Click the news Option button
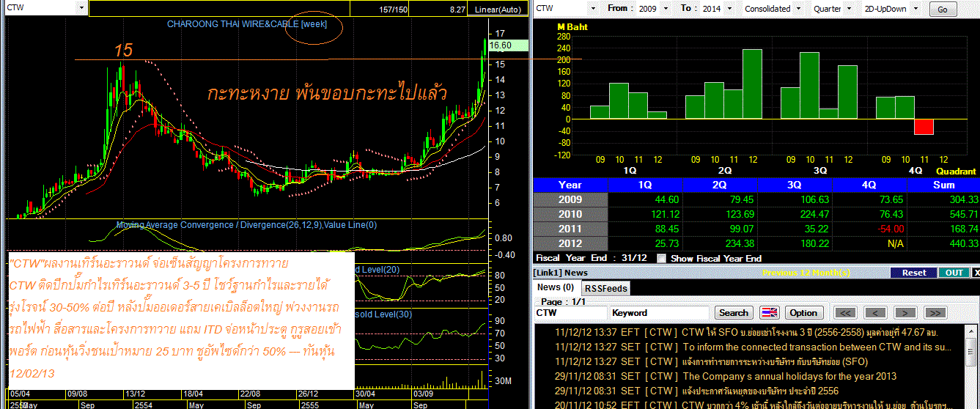 pyautogui.click(x=803, y=313)
